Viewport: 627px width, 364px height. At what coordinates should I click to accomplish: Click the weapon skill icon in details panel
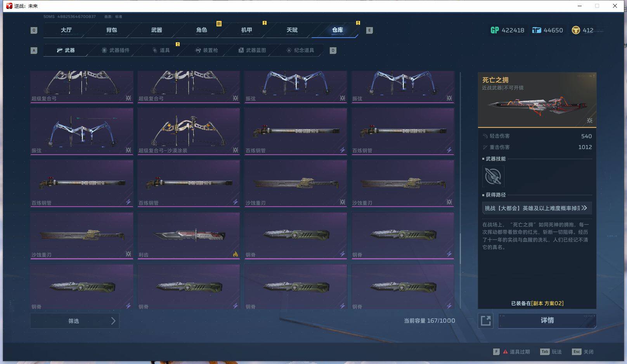(x=493, y=176)
